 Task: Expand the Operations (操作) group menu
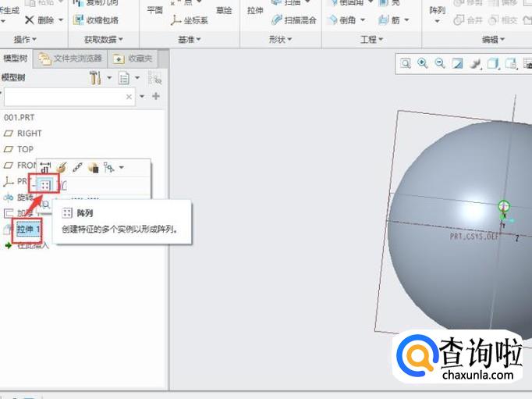pos(25,40)
